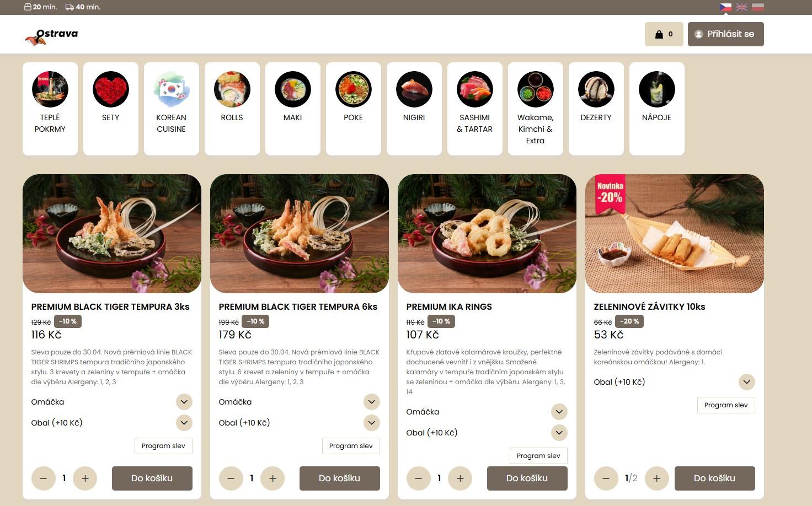Switch language to English flag

(x=741, y=7)
